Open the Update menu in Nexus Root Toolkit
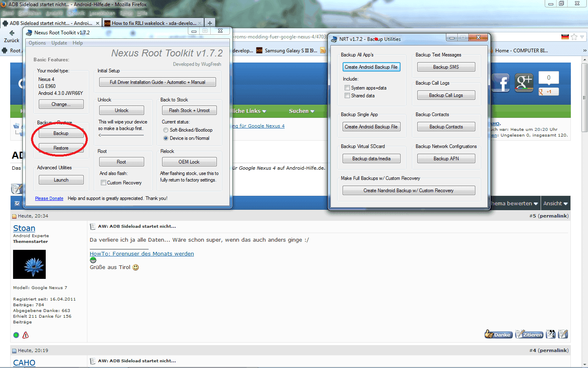The width and height of the screenshot is (588, 368). [59, 43]
